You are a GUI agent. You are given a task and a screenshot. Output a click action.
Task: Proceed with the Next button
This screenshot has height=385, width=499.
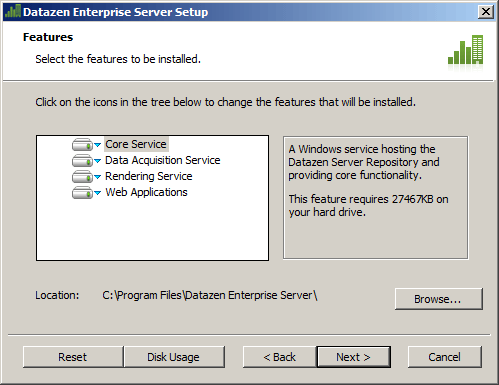click(353, 357)
